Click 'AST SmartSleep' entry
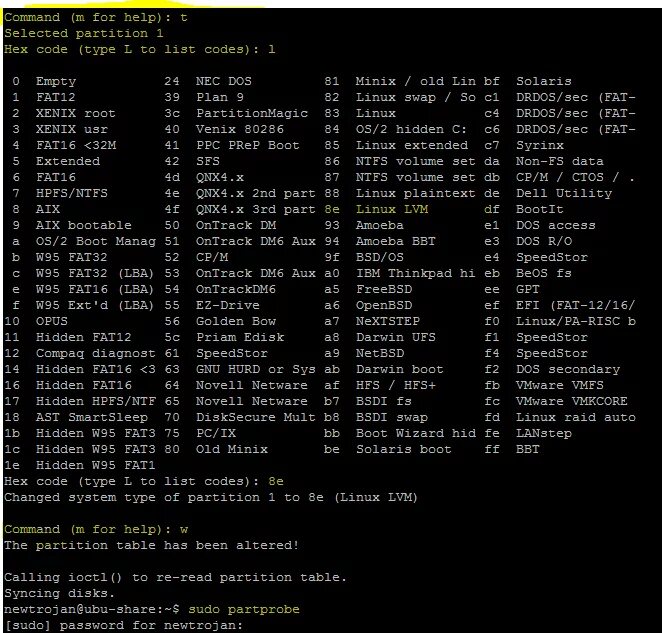 [92, 417]
